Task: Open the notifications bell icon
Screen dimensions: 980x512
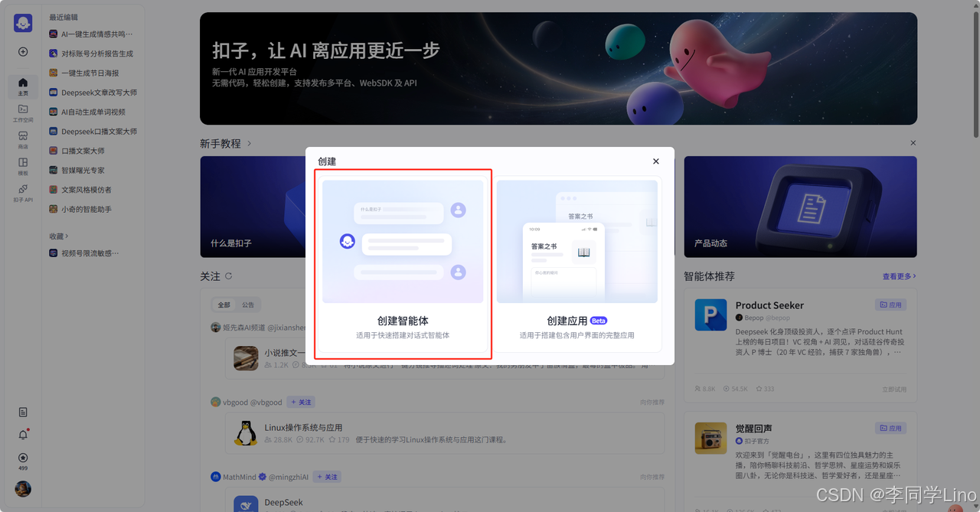Action: [x=23, y=435]
